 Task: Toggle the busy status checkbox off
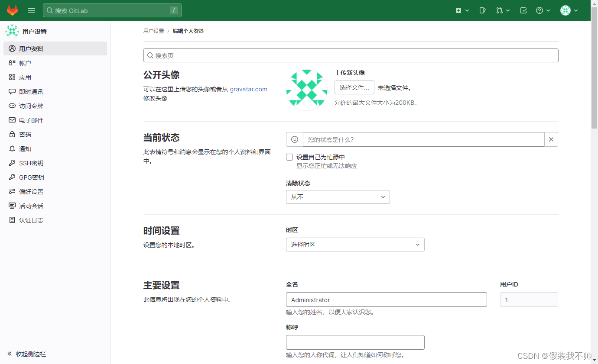pos(289,157)
